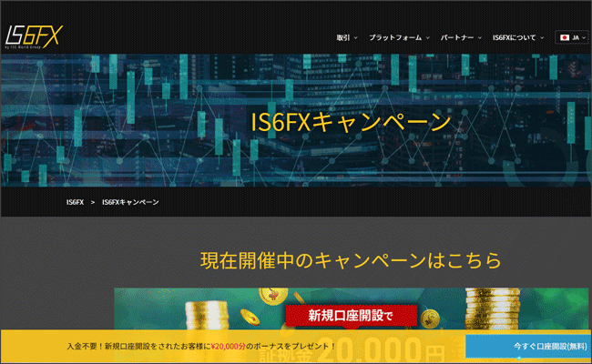
Task: Click the chevron next to プラットフォーム
Action: (428, 38)
